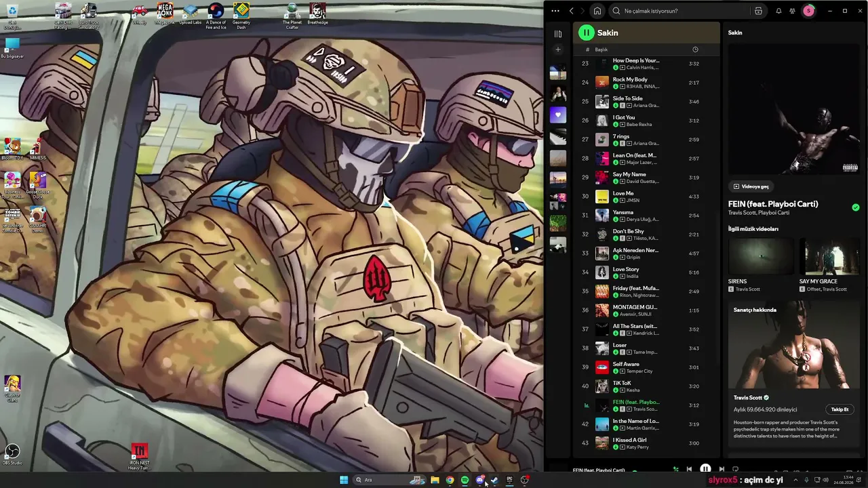Open the Spotify Home page
The height and width of the screenshot is (488, 868).
(x=597, y=11)
